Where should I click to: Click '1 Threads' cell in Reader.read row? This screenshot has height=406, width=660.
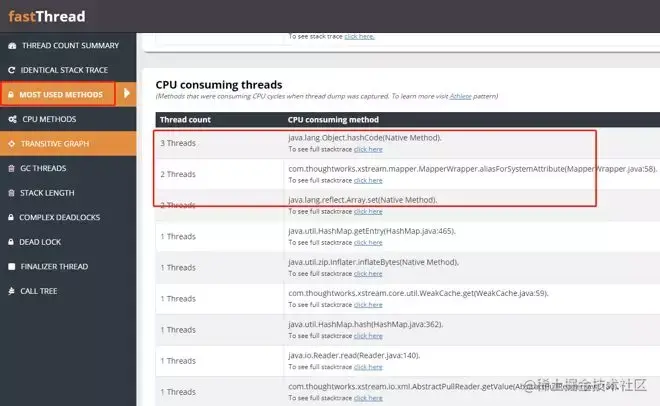[178, 361]
